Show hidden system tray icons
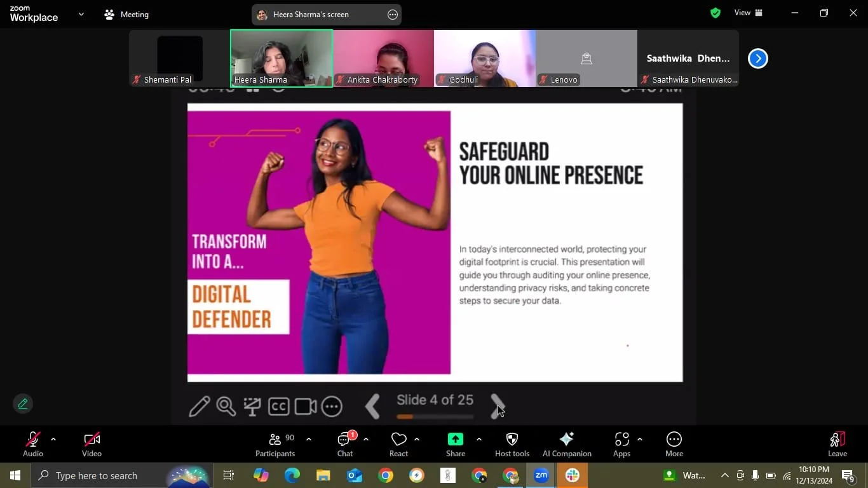The width and height of the screenshot is (868, 488). pos(724,475)
